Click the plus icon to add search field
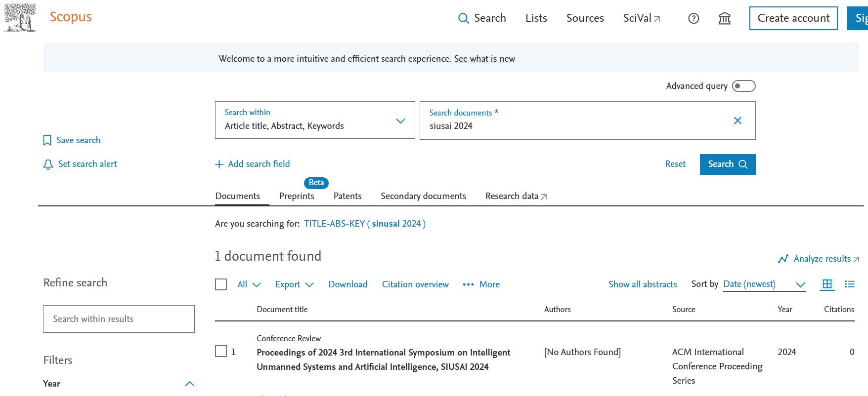The image size is (868, 396). (219, 164)
